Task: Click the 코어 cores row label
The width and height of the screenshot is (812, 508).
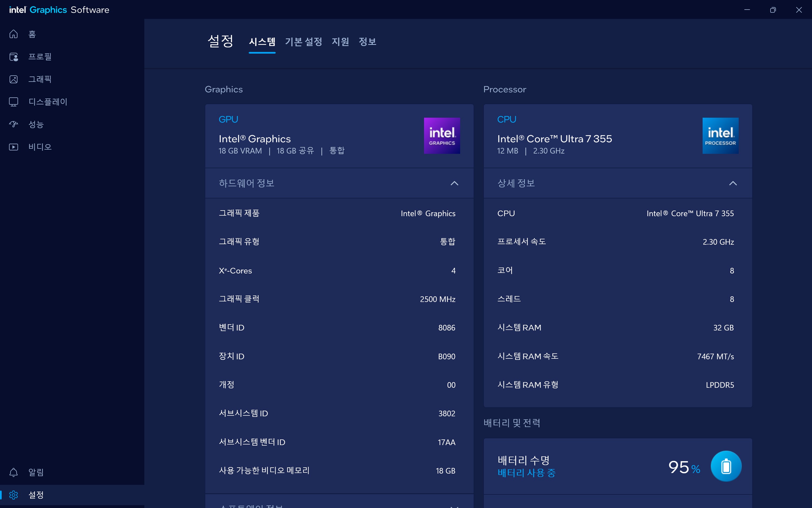Action: click(505, 270)
